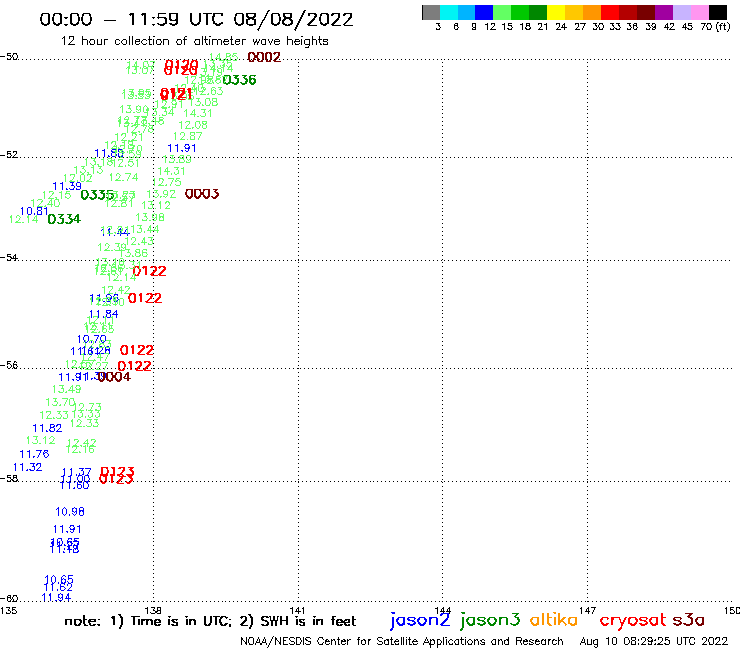Click the pass time label 0336
The image size is (740, 650).
(x=239, y=80)
